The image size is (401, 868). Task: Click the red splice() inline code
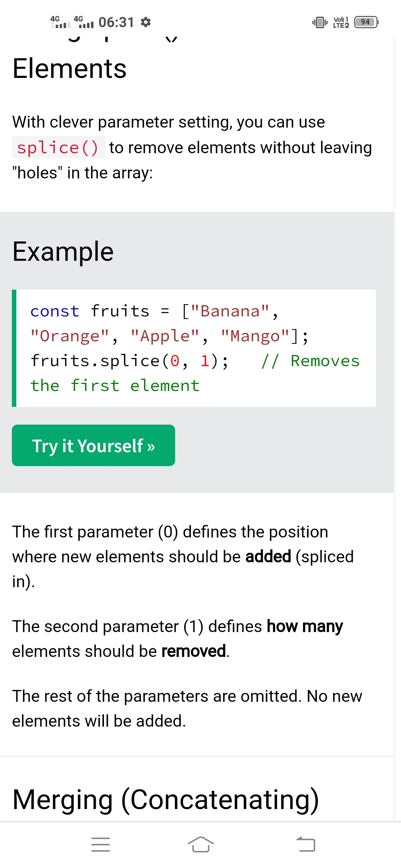coord(58,148)
